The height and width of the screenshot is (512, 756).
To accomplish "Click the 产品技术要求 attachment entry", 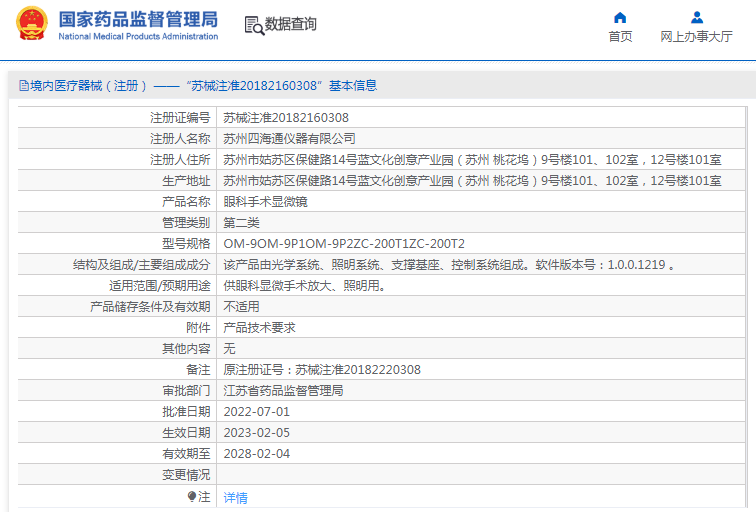I will [259, 328].
